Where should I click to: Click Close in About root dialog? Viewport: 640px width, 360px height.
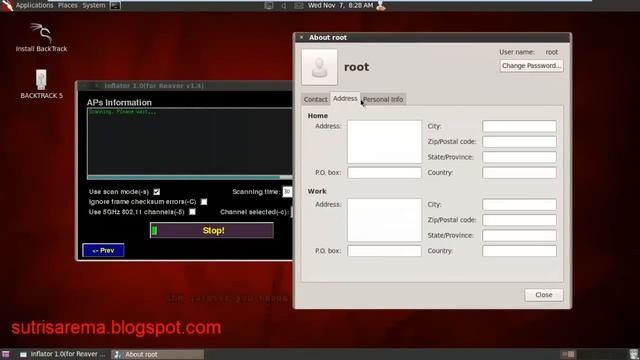544,295
